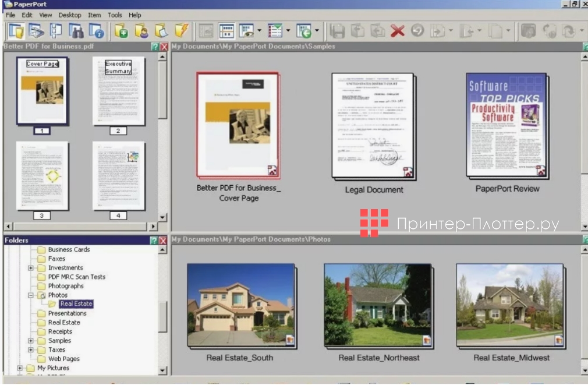Click the Scan toolbar icon
The image size is (588, 385).
point(36,30)
